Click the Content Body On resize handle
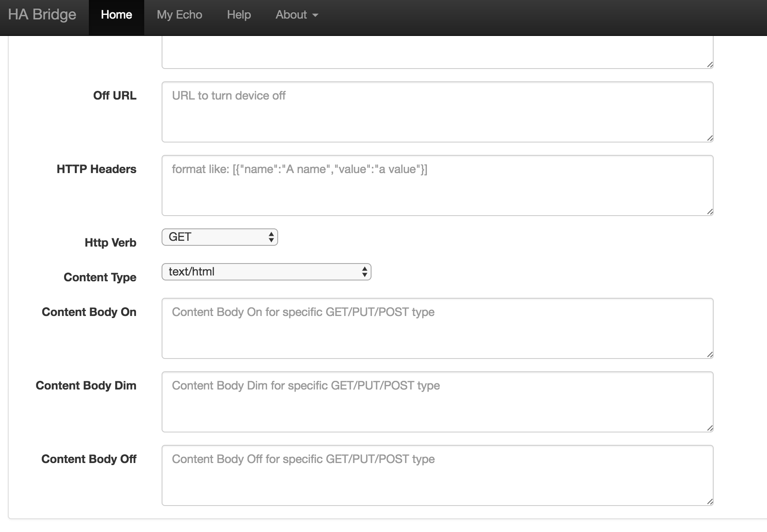The image size is (767, 532). [710, 355]
